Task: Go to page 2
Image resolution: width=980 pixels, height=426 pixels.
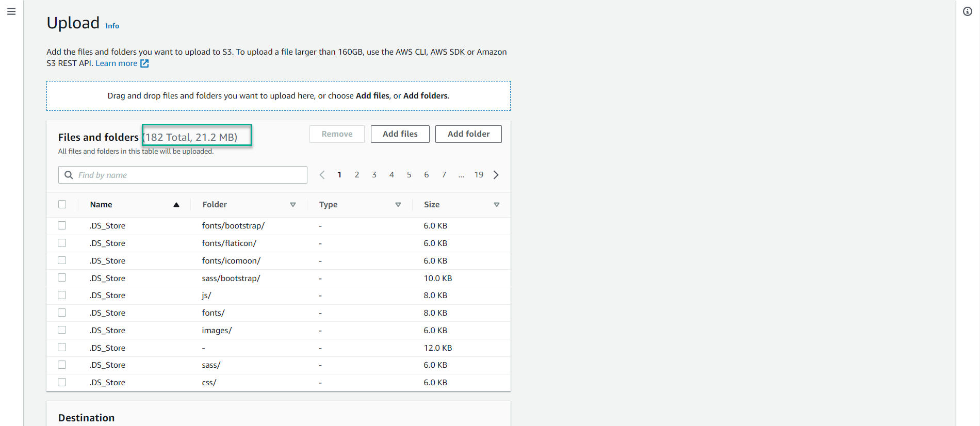Action: (357, 175)
